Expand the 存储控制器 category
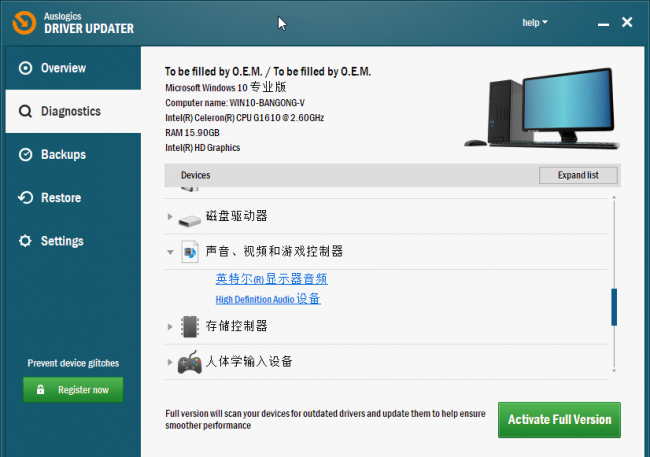 coord(170,327)
